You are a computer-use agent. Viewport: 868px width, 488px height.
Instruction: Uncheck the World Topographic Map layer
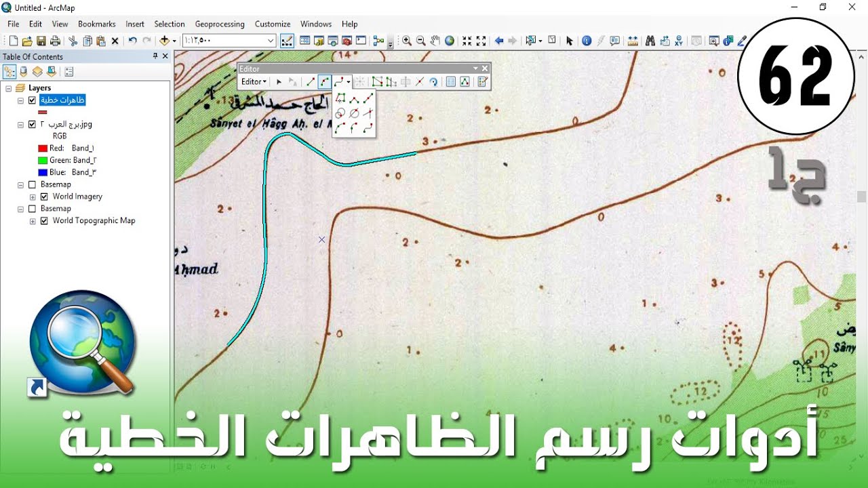(x=44, y=221)
